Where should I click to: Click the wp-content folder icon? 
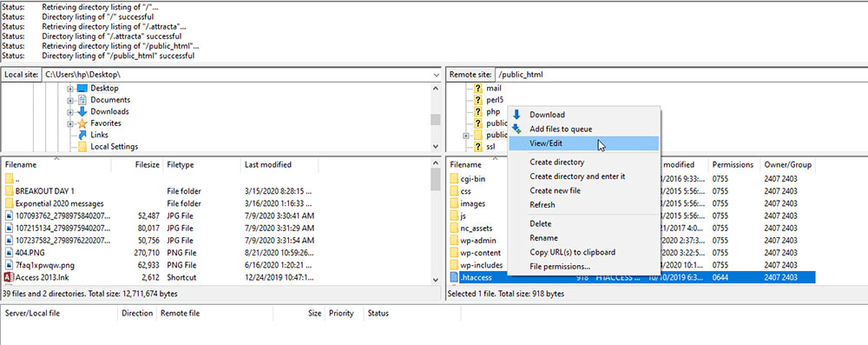click(x=455, y=253)
